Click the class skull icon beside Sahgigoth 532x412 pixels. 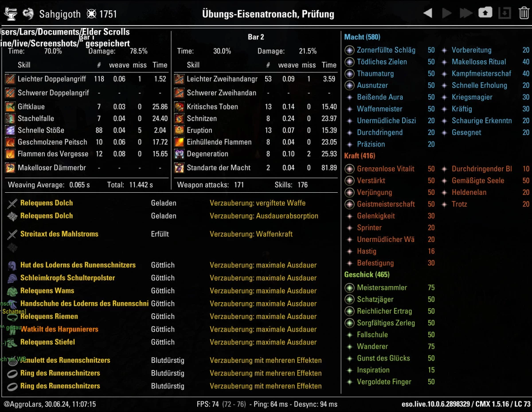27,14
